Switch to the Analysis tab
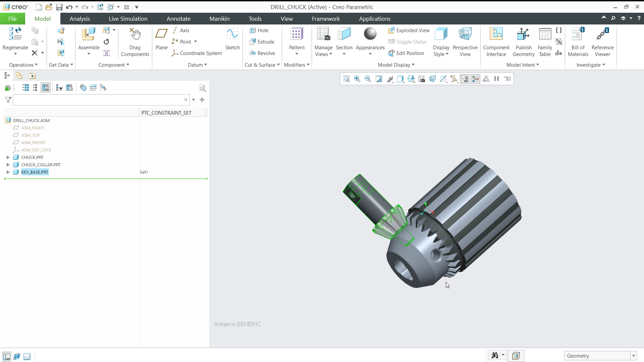This screenshot has height=362, width=644. 80,18
